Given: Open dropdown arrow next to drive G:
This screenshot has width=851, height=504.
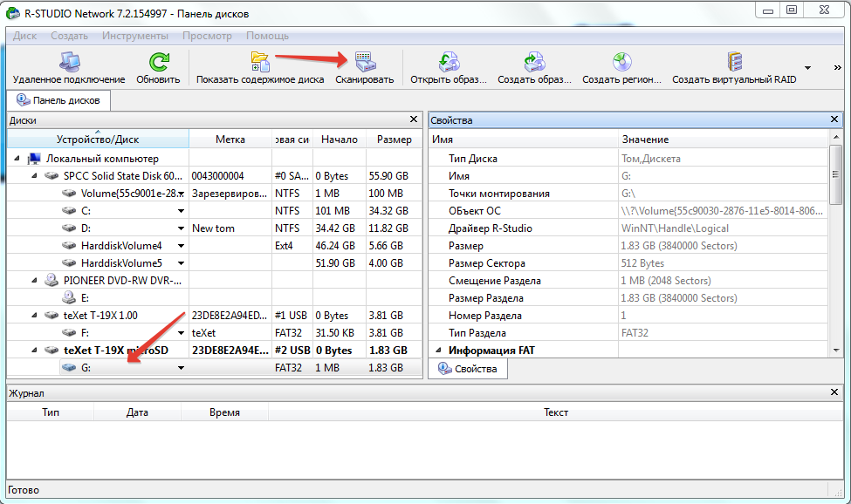Looking at the screenshot, I should coord(182,368).
